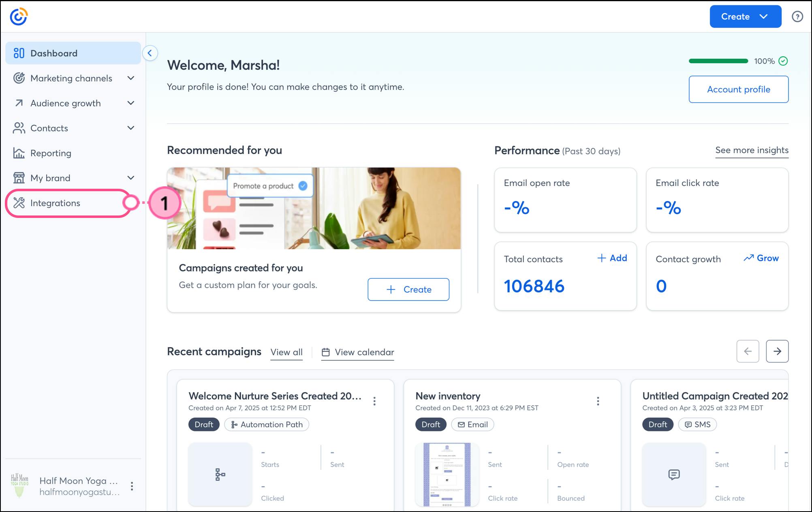Go to Dashboard in the sidebar
Screen dimensions: 812x512
click(x=53, y=53)
